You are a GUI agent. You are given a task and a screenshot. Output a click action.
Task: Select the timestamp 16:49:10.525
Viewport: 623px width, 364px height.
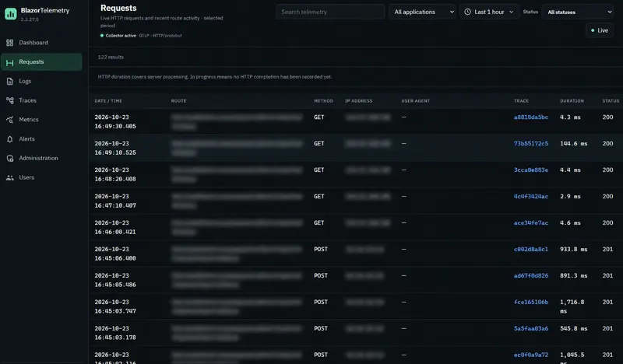(115, 152)
